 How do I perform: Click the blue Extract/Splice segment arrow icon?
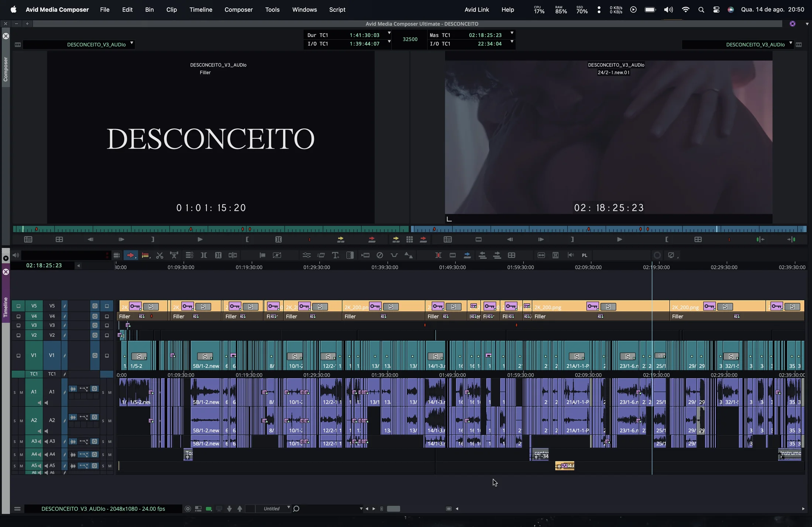467,255
